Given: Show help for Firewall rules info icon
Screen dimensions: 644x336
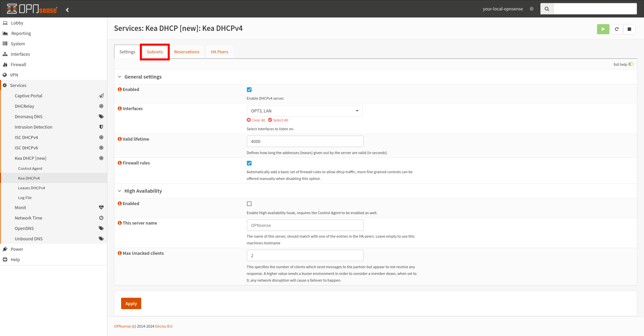Looking at the screenshot, I should pos(120,163).
